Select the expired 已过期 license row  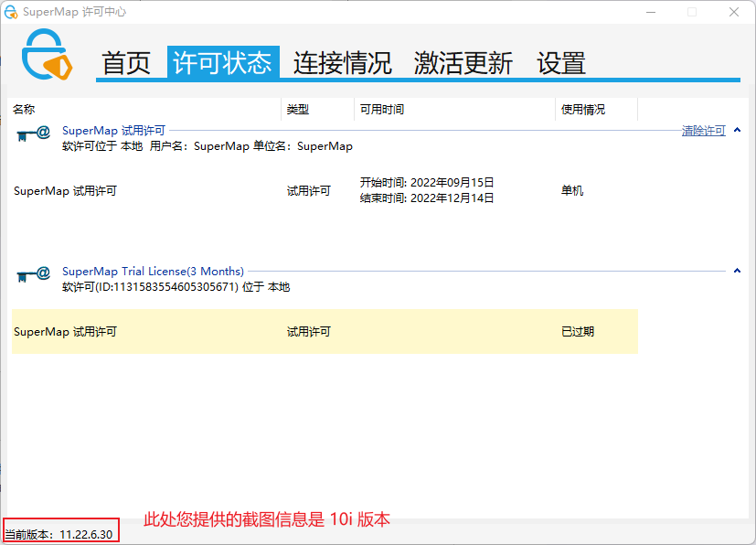[325, 331]
